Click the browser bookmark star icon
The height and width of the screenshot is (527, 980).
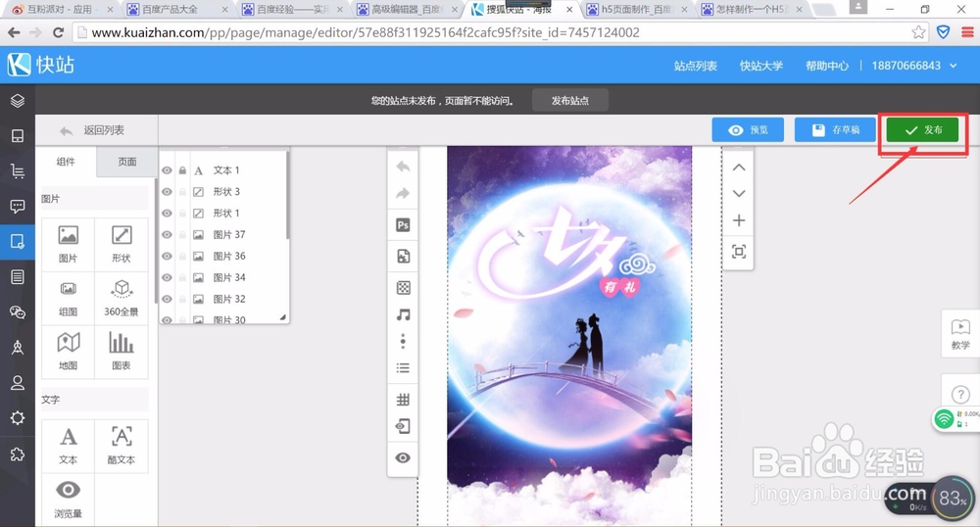pos(918,32)
